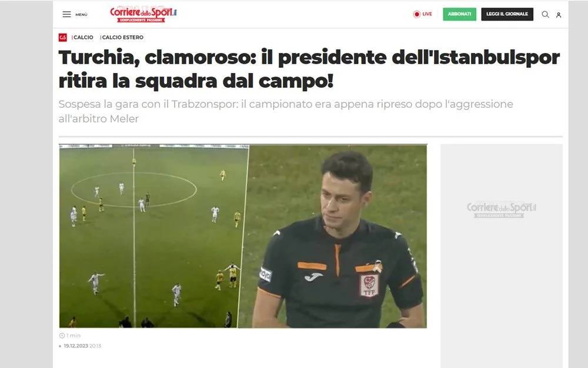Click the LEGGI IL GIORNALE button
The height and width of the screenshot is (368, 588).
(x=507, y=14)
